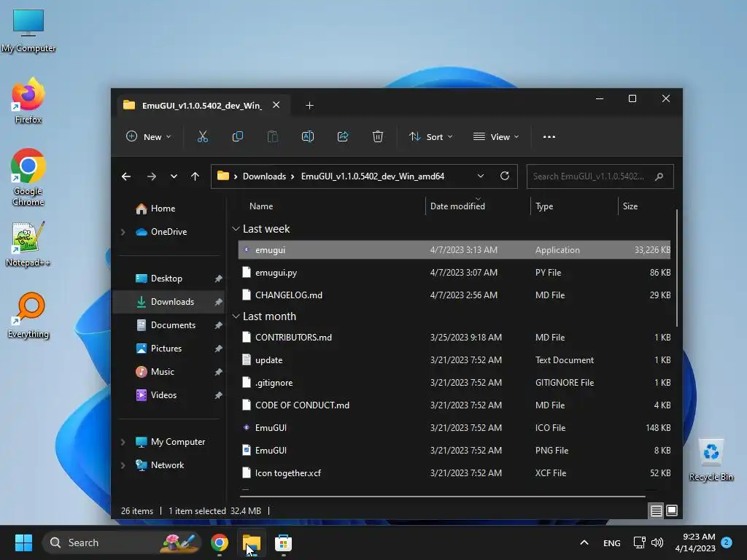
Task: Click the Rename icon in toolbar
Action: (308, 136)
